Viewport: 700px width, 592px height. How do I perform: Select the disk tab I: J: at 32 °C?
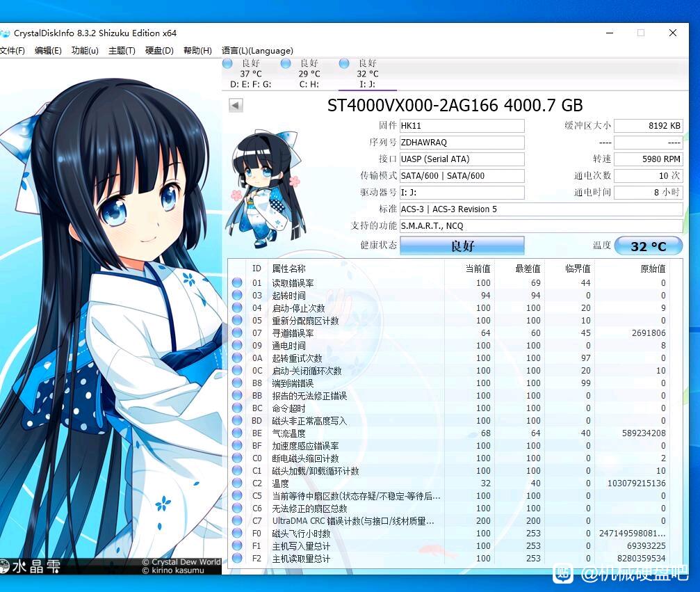(x=367, y=74)
